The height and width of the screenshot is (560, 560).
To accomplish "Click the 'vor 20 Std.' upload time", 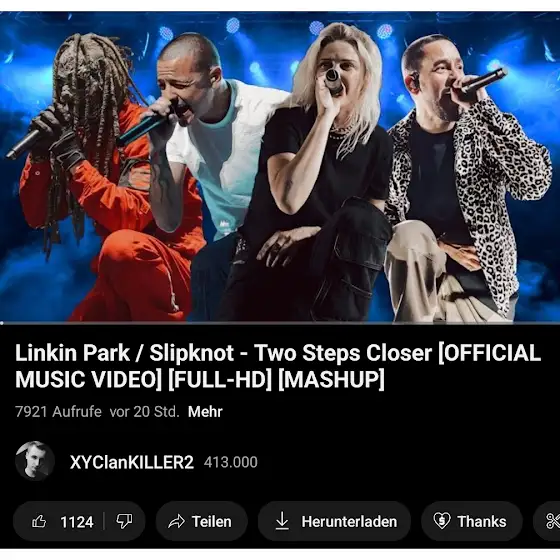I will point(144,412).
